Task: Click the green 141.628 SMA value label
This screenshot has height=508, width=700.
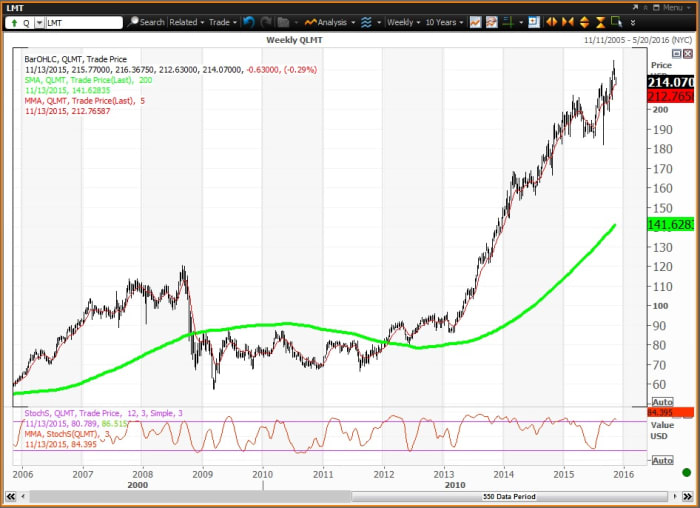Action: [x=671, y=224]
